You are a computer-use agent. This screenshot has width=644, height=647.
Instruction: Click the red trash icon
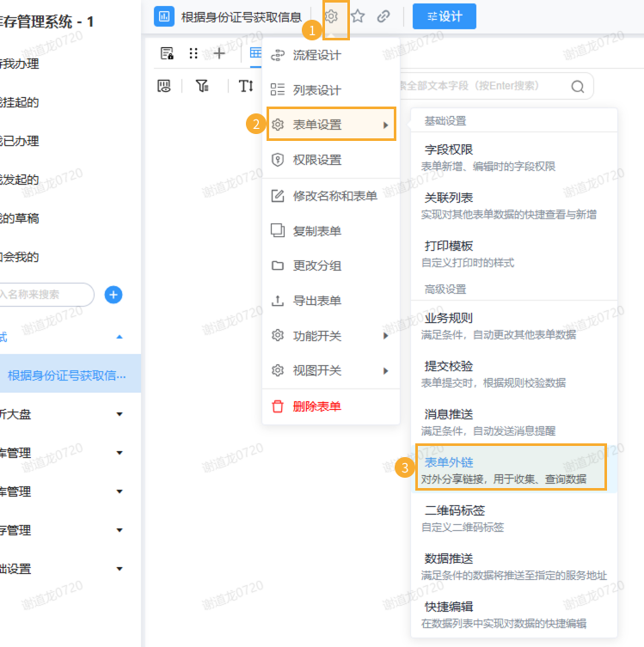(x=278, y=406)
